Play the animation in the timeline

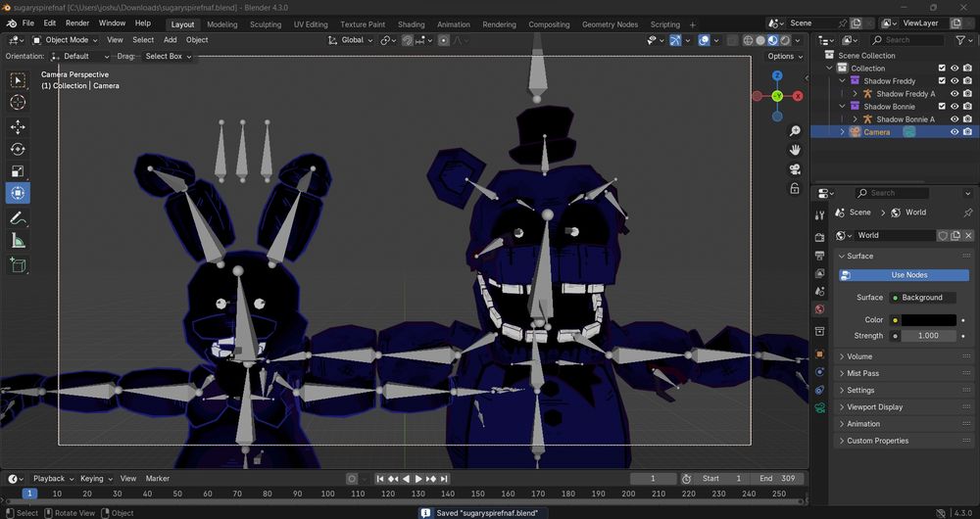[418, 479]
